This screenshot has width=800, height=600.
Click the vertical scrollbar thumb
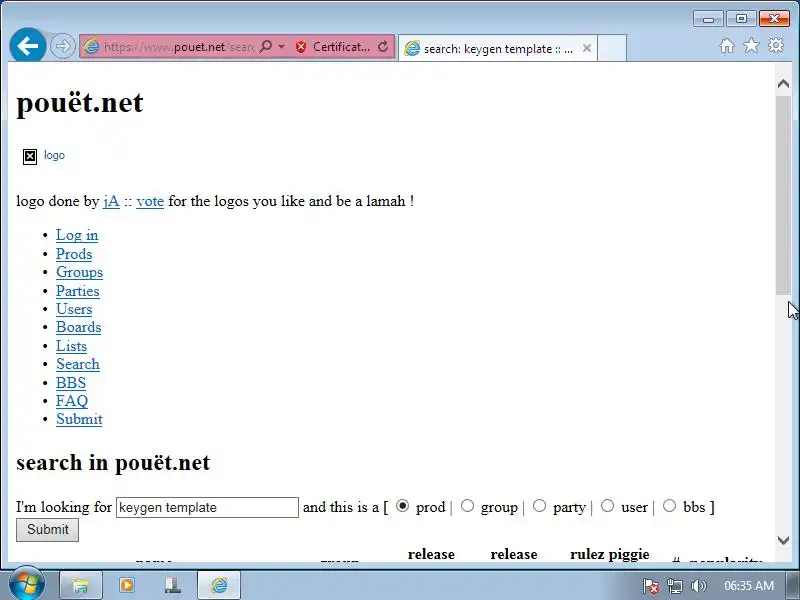click(x=783, y=195)
